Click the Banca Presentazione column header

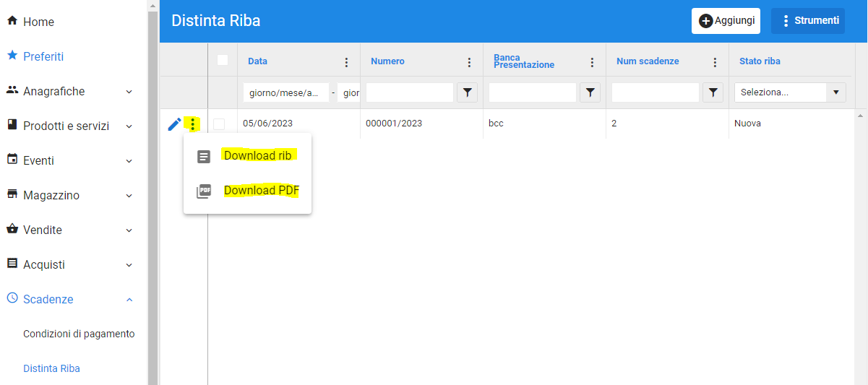[x=524, y=61]
